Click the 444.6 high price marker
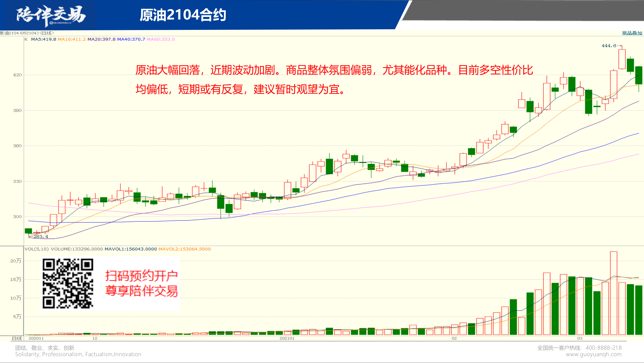 tap(609, 46)
